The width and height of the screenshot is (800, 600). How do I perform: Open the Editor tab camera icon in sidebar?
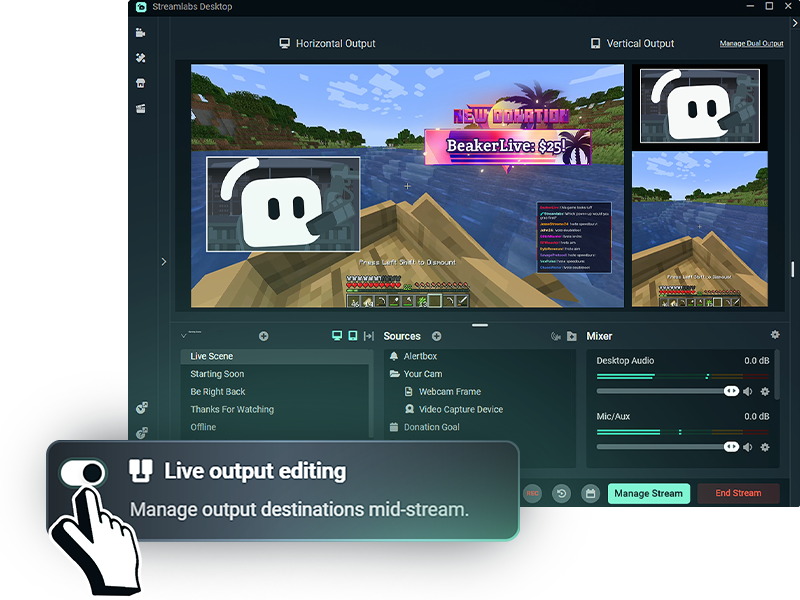[x=141, y=33]
